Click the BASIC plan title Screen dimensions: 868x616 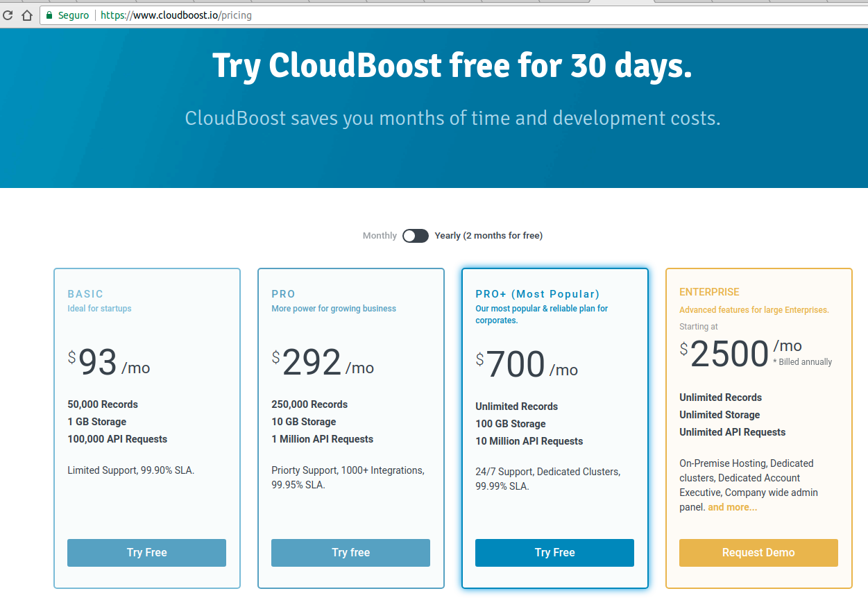coord(85,294)
